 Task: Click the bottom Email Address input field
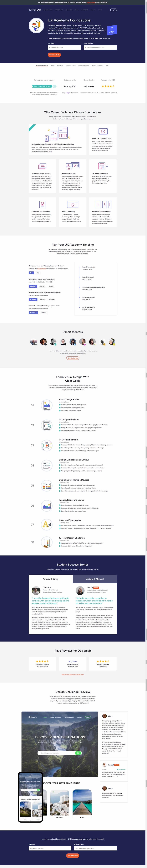pyautogui.click(x=95, y=848)
